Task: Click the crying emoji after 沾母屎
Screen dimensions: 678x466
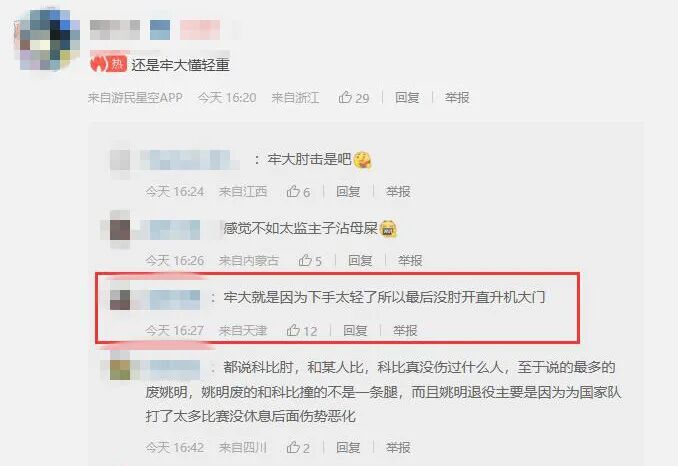Action: [388, 229]
